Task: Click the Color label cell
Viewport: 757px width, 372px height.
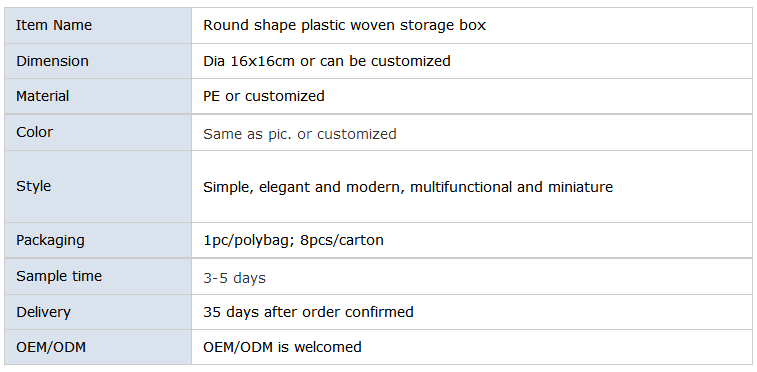Action: 98,132
